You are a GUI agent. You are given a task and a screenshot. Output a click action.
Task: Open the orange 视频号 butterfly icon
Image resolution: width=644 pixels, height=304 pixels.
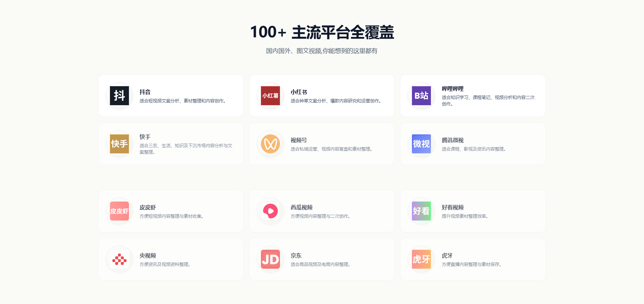(x=270, y=144)
